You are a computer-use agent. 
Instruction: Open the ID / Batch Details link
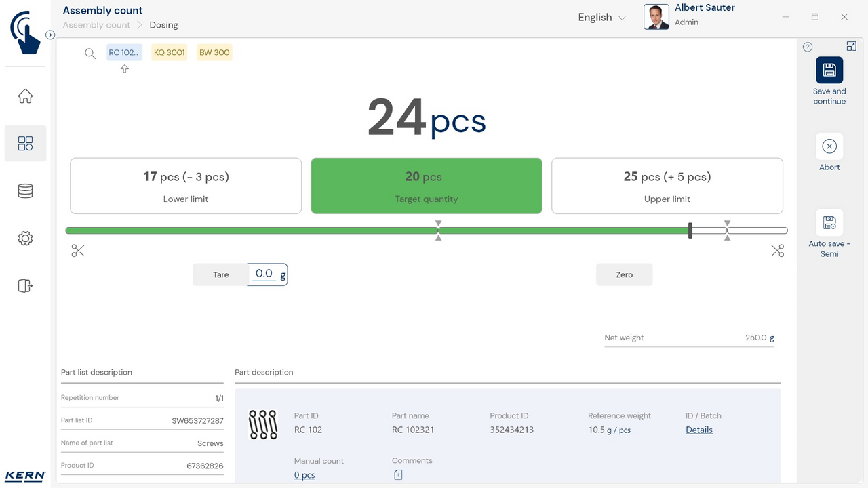[x=698, y=430]
